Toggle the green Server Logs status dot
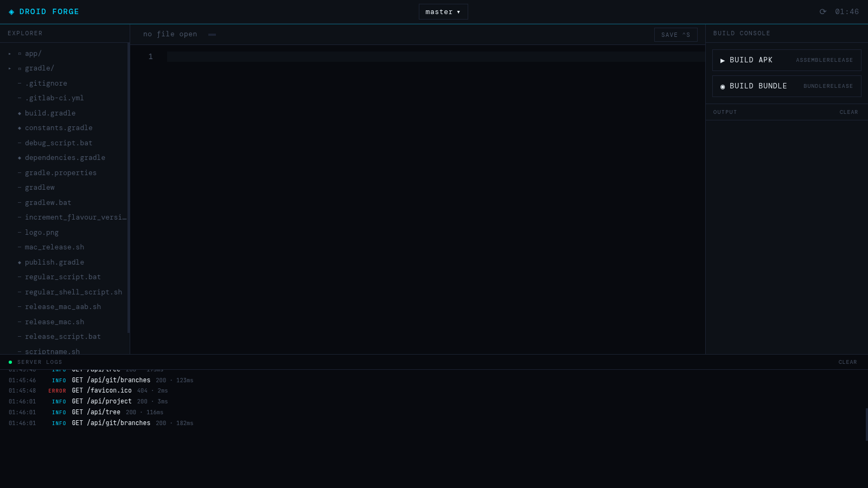 (x=10, y=362)
